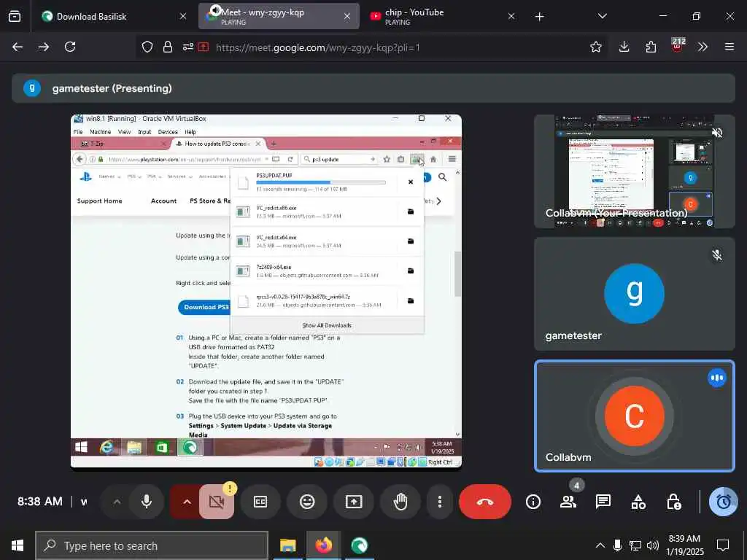The width and height of the screenshot is (747, 560).
Task: Reload the current page
Action: (70, 47)
